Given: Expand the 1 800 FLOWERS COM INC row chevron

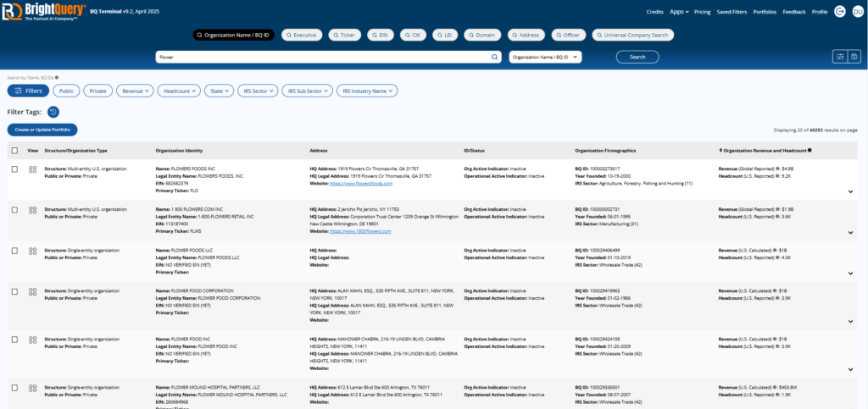Looking at the screenshot, I should pyautogui.click(x=850, y=233).
